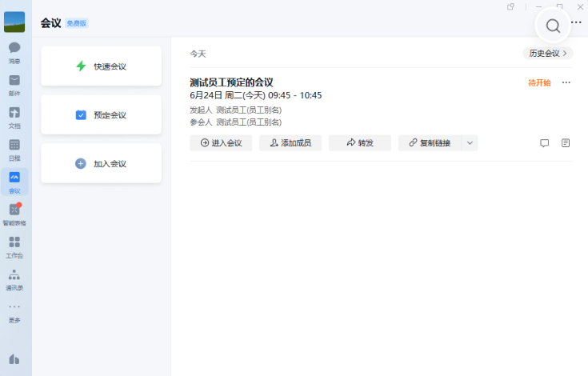588x376 pixels.
Task: Open the Workbench (工作台) sidebar icon
Action: tap(14, 246)
